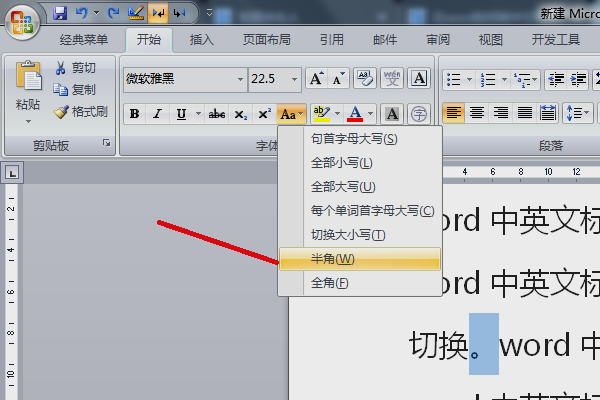Toggle italic formatting

pyautogui.click(x=157, y=114)
